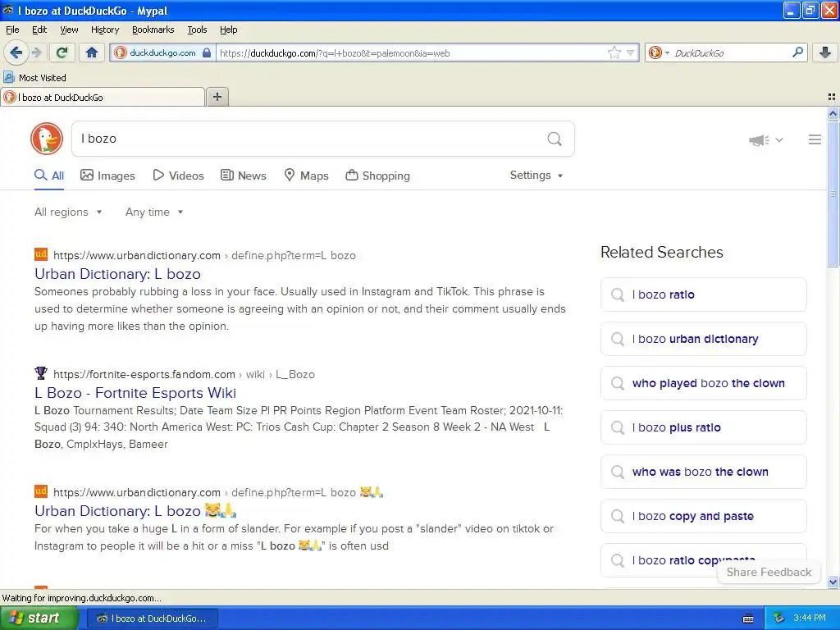Image resolution: width=840 pixels, height=630 pixels.
Task: Bookmark this page with the star icon
Action: (x=614, y=52)
